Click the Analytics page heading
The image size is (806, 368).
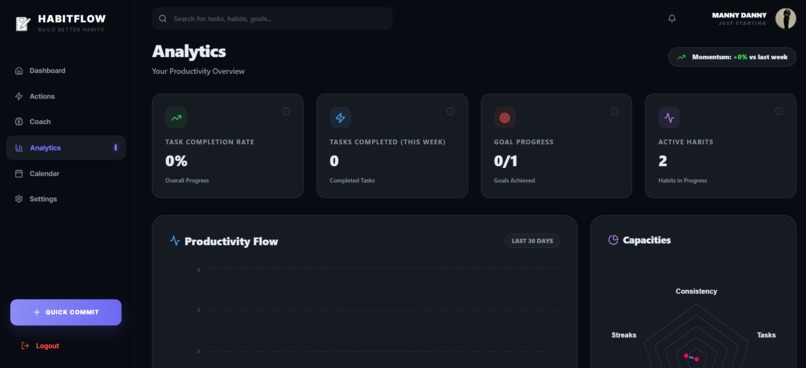[x=189, y=52]
